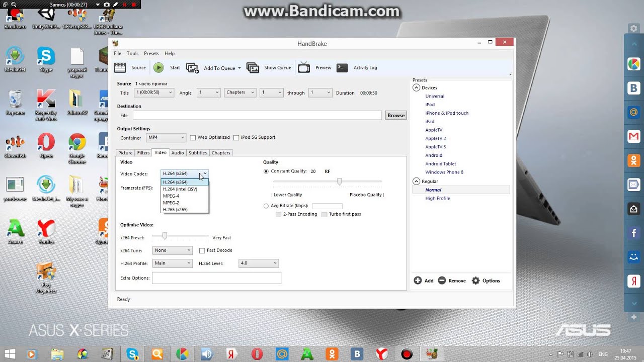The image size is (644, 362).
Task: Choose H.265 (x265) codec option
Action: 184,210
